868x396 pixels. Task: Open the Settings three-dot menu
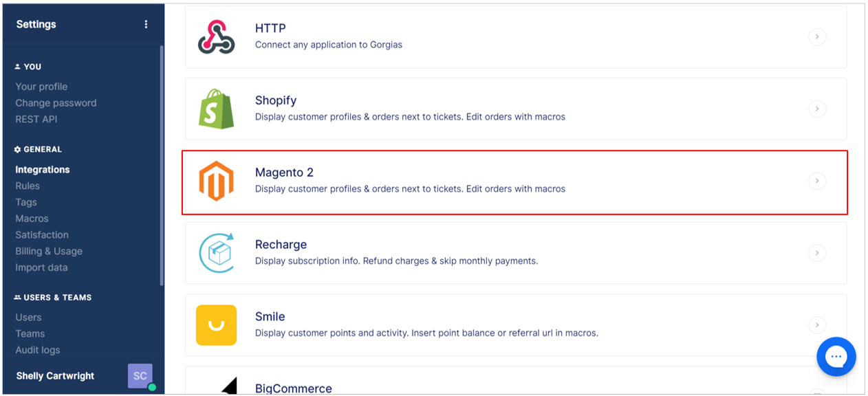(146, 24)
